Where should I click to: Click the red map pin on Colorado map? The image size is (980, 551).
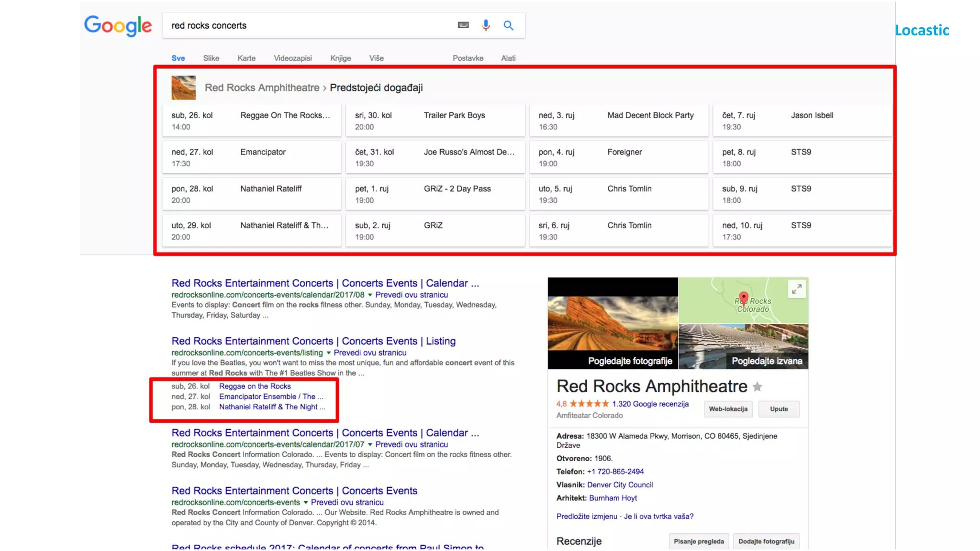pyautogui.click(x=743, y=298)
